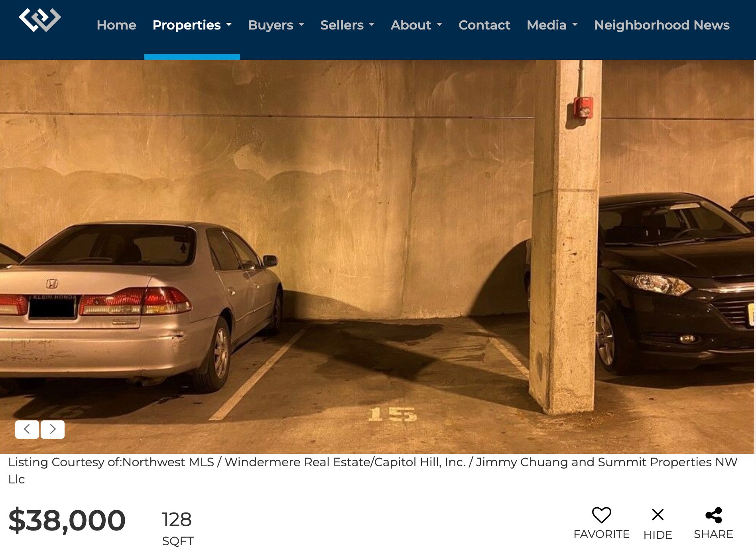Visit Neighborhood News
Viewport: 756px width, 552px height.
pyautogui.click(x=662, y=25)
